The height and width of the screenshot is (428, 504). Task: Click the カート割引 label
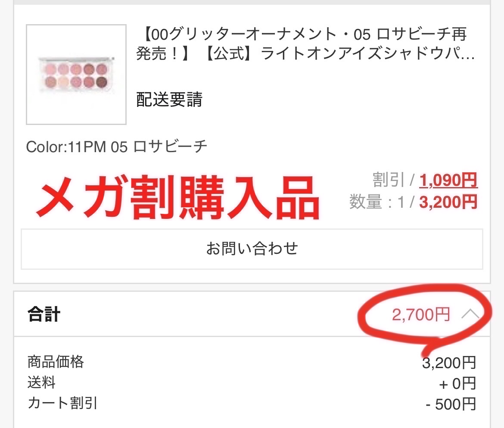click(x=62, y=403)
